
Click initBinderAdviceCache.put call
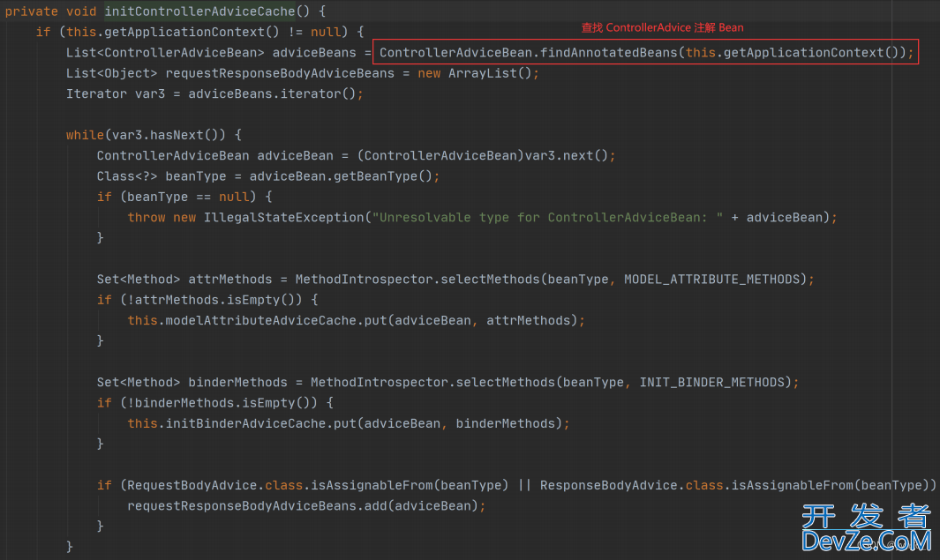tap(260, 423)
